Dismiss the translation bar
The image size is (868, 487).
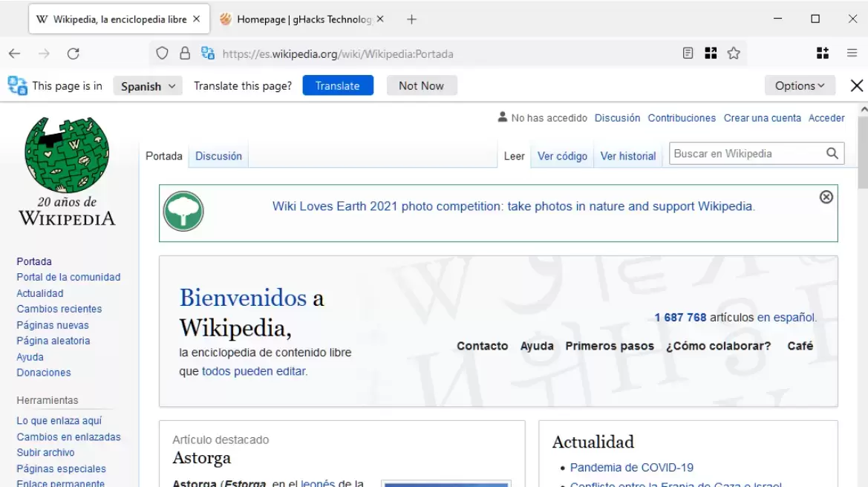tap(856, 86)
